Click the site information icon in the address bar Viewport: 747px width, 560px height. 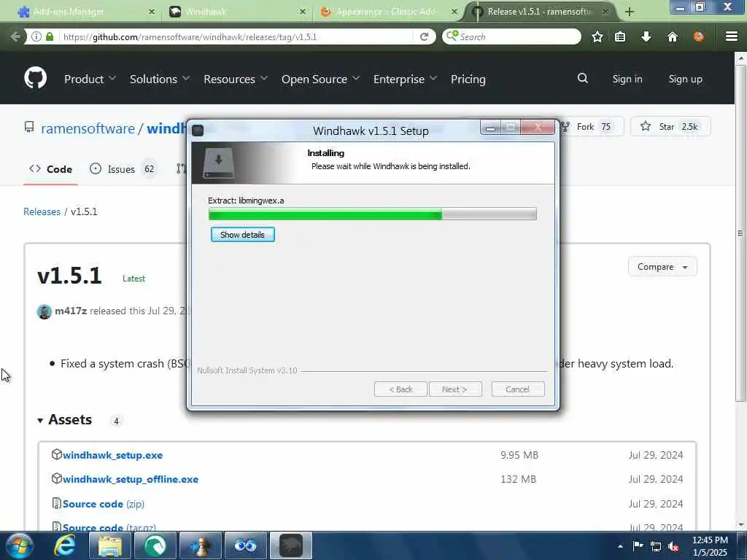pos(36,36)
